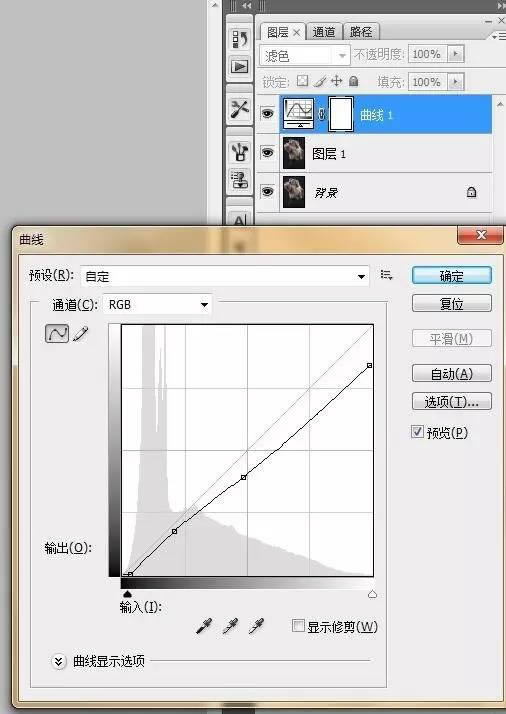Open the 预设 preset dropdown

click(x=225, y=276)
